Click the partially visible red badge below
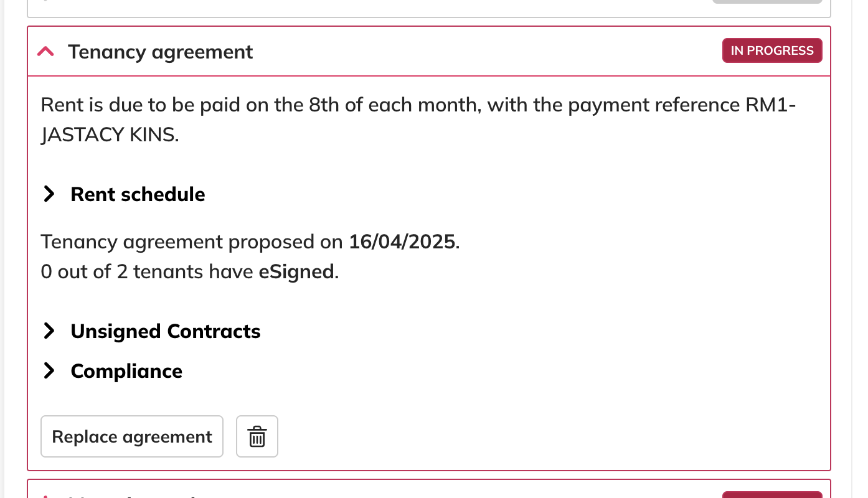 click(x=771, y=494)
